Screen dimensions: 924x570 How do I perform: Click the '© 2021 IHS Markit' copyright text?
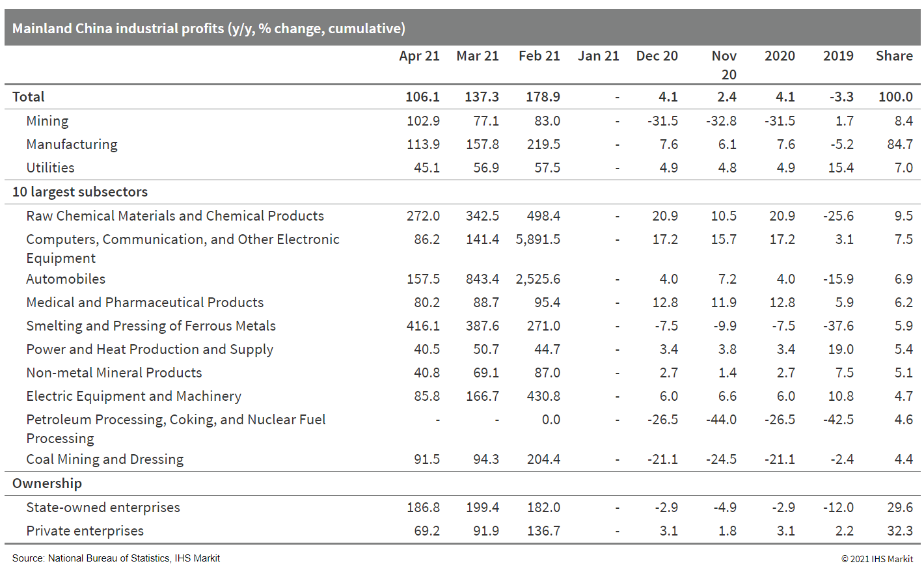pyautogui.click(x=876, y=559)
